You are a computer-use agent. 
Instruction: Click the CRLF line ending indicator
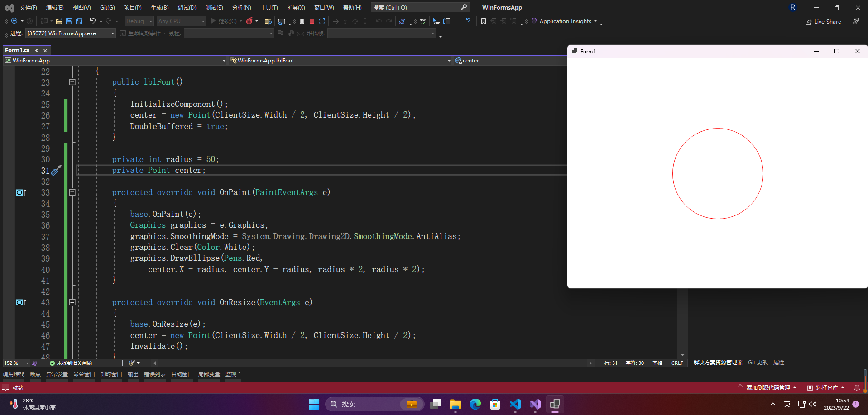pos(677,363)
